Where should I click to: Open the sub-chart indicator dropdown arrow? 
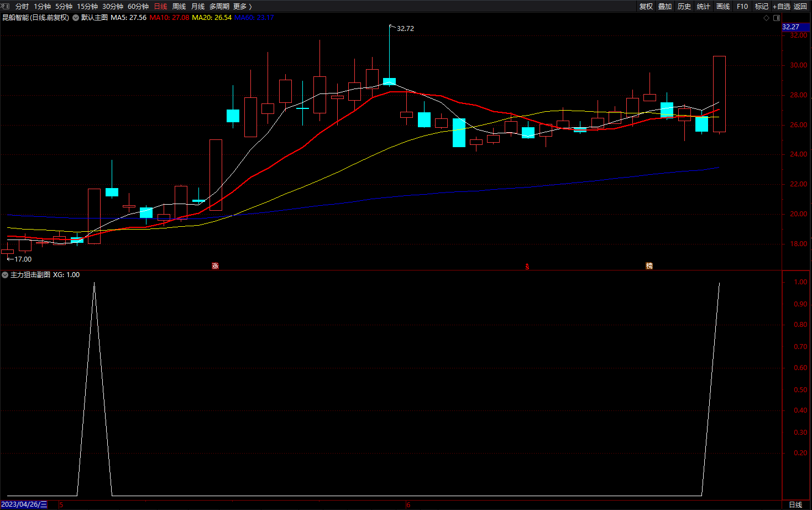5,275
